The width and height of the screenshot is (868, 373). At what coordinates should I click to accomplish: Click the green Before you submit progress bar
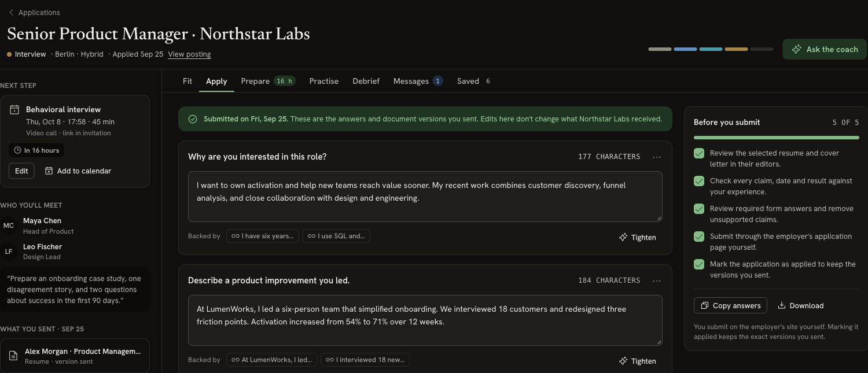point(777,138)
